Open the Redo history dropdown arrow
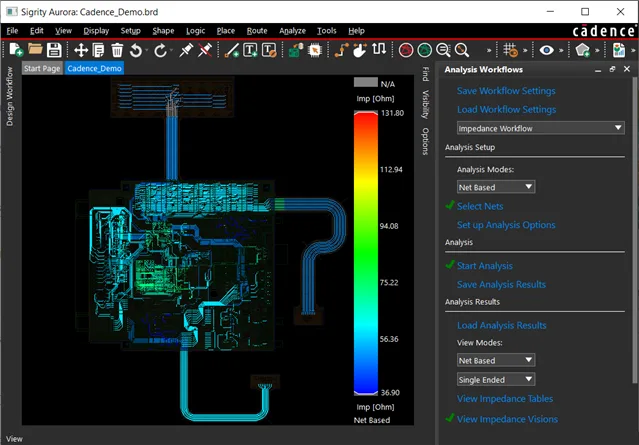 tap(171, 51)
